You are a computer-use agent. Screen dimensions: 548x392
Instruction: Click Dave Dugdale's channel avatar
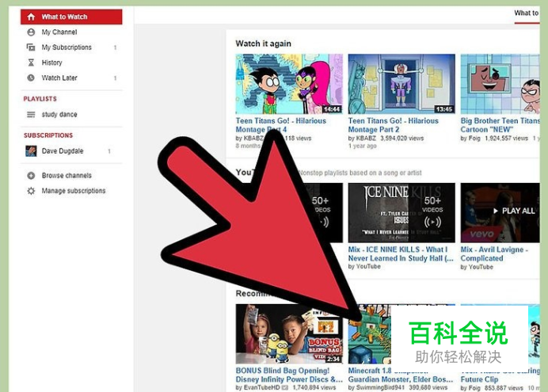click(x=31, y=151)
